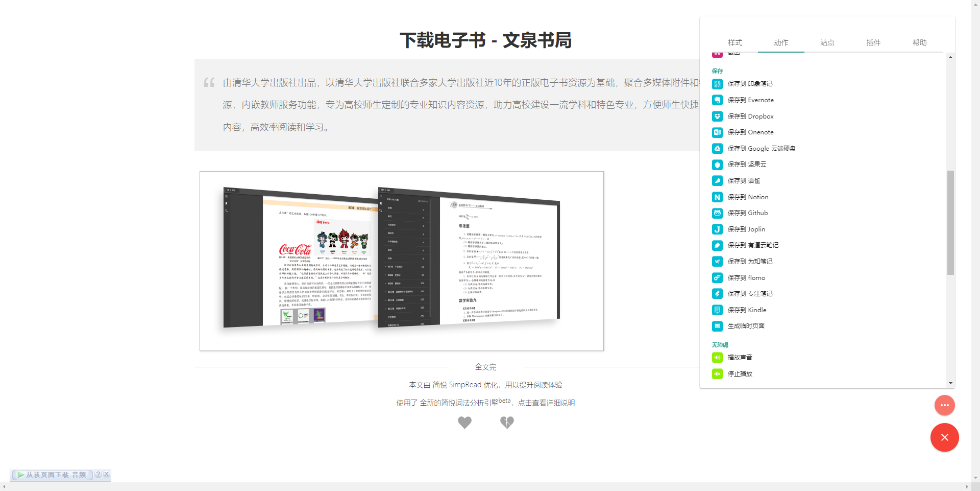980x491 pixels.
Task: Click the Evernote save icon
Action: pyautogui.click(x=717, y=100)
